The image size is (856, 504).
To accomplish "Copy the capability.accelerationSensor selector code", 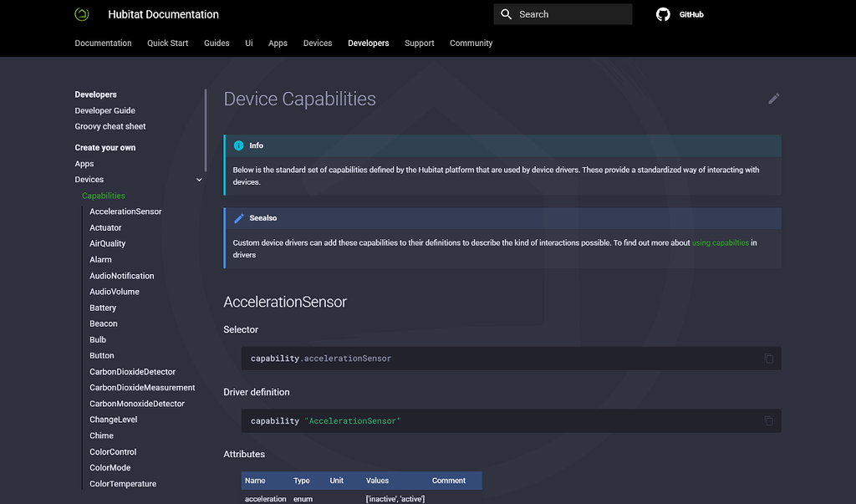I will tap(768, 359).
